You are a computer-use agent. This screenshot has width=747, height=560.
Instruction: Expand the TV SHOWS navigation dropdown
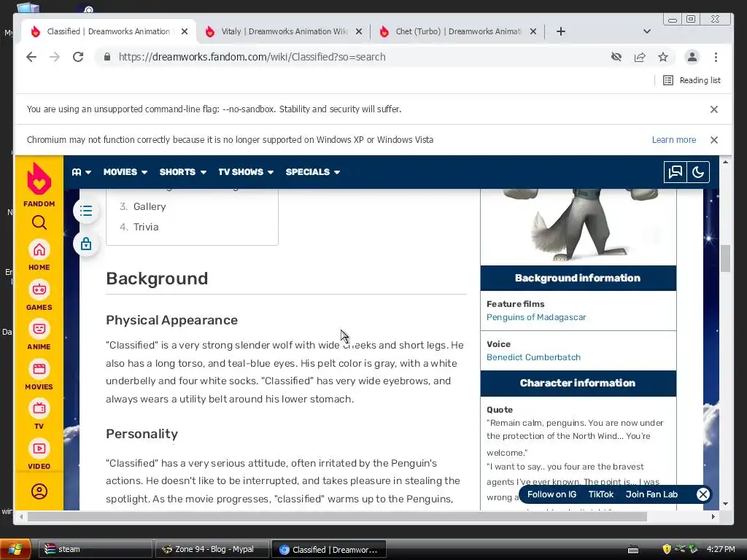click(x=246, y=172)
